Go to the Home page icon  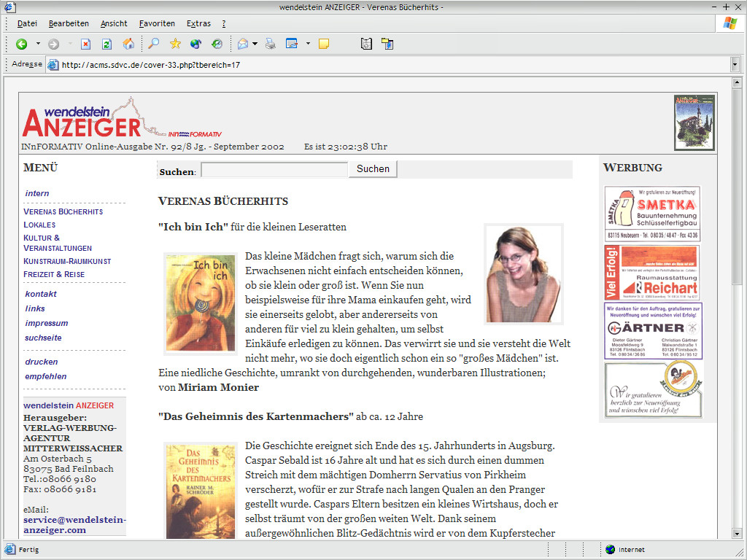[128, 44]
